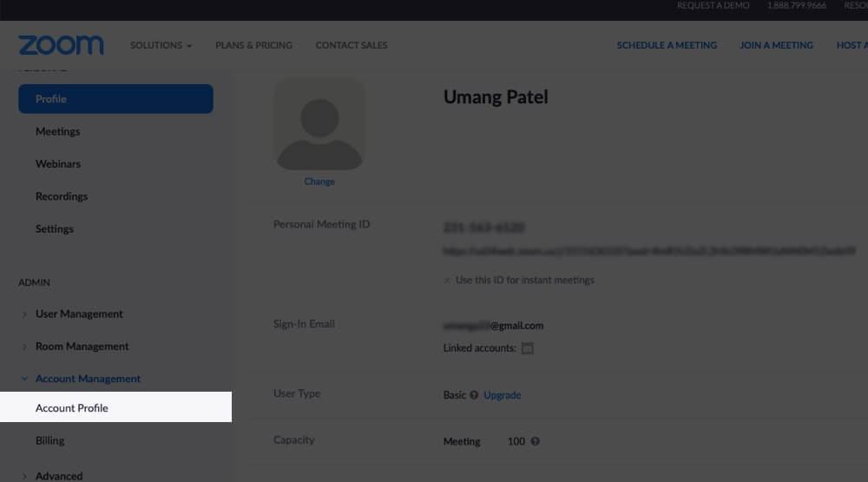Click the Umang Patel name heading
Viewport: 868px width, 482px height.
click(x=496, y=97)
